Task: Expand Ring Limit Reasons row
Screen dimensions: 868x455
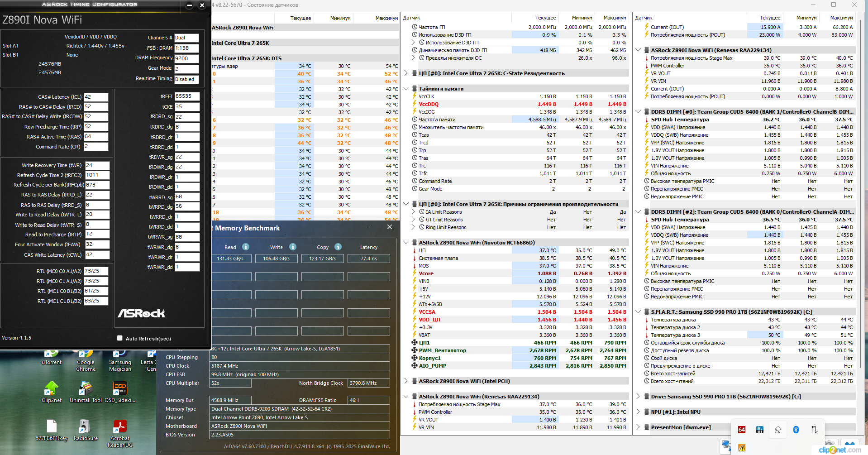Action: [413, 227]
